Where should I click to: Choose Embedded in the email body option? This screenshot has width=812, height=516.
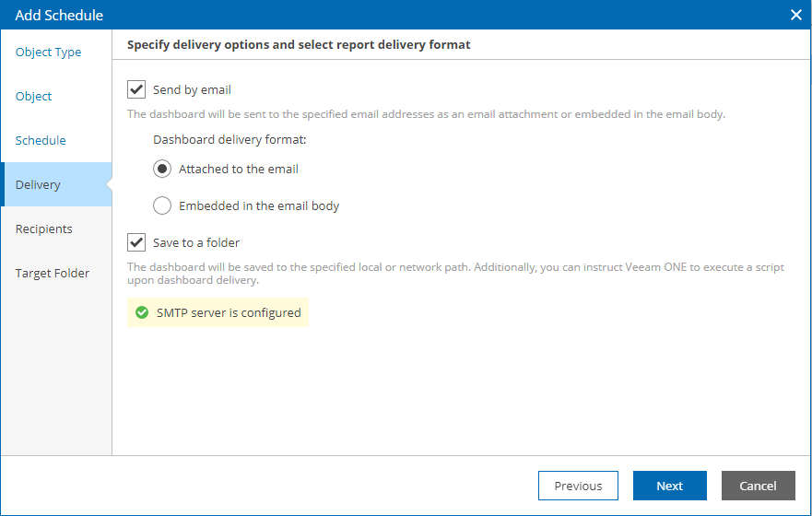(x=162, y=205)
